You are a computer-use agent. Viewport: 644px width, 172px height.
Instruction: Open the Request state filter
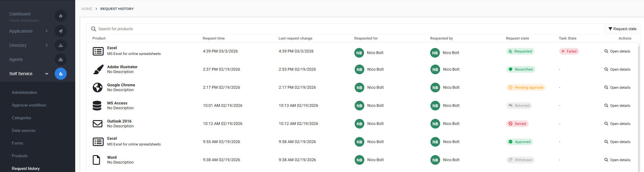[x=622, y=29]
